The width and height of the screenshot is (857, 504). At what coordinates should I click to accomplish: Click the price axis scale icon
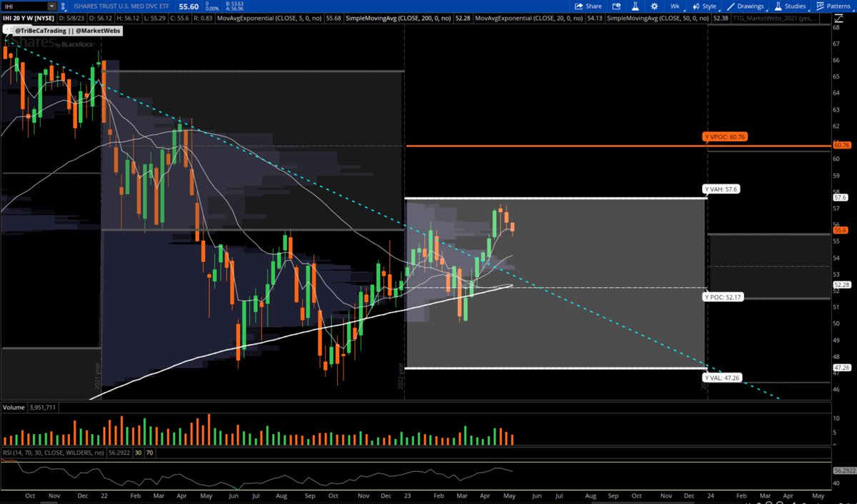pyautogui.click(x=838, y=19)
